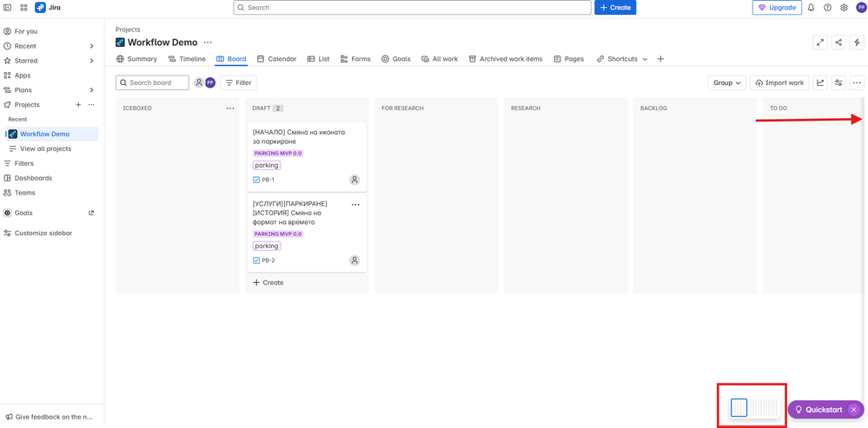Add a new project plus icon

coord(78,104)
